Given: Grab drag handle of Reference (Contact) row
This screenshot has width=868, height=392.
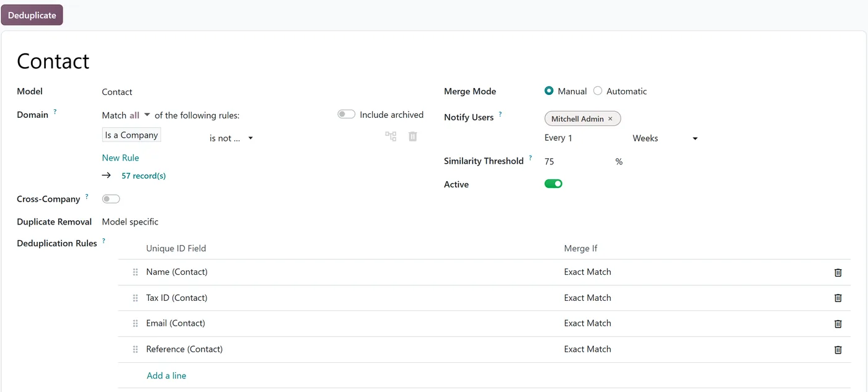Looking at the screenshot, I should [135, 350].
